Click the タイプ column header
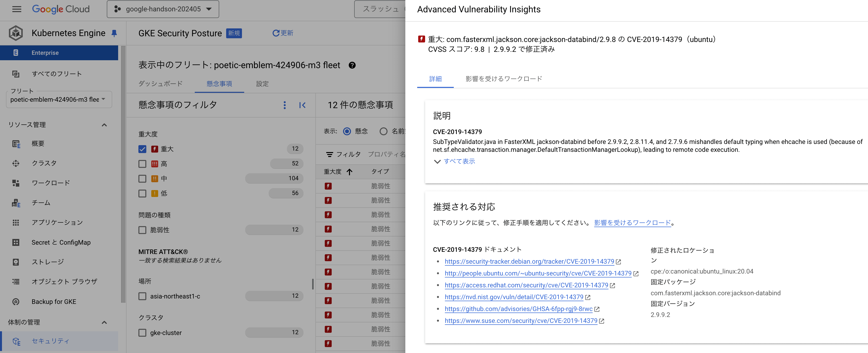868x353 pixels. (380, 172)
